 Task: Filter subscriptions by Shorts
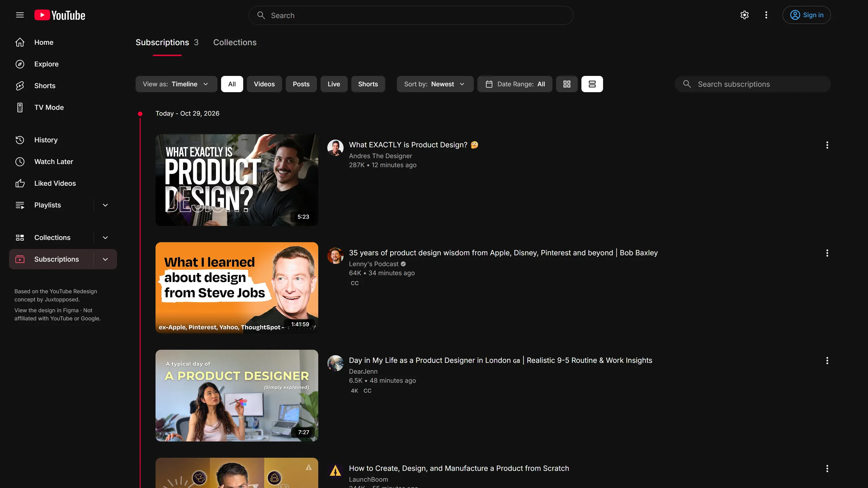(368, 84)
